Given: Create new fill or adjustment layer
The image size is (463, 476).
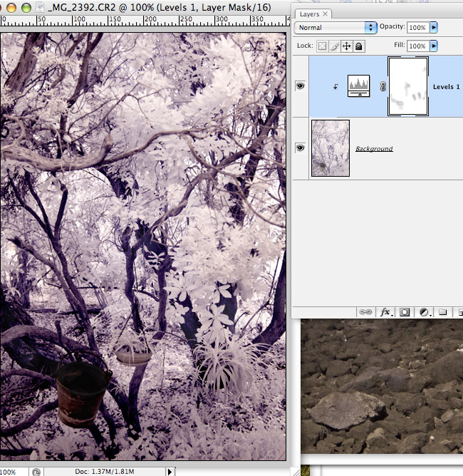Looking at the screenshot, I should [x=424, y=312].
